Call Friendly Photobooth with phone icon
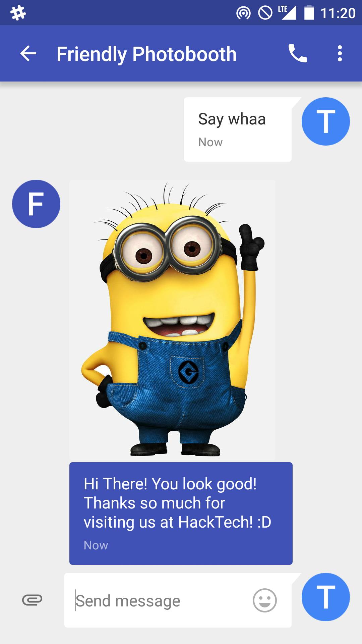This screenshot has height=644, width=362. (298, 54)
